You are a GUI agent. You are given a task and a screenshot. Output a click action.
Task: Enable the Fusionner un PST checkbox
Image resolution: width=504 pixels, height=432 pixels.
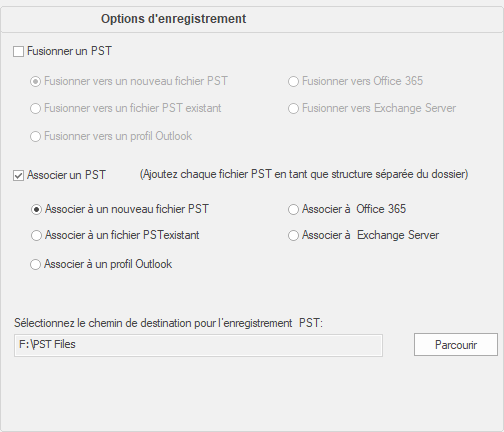click(18, 52)
